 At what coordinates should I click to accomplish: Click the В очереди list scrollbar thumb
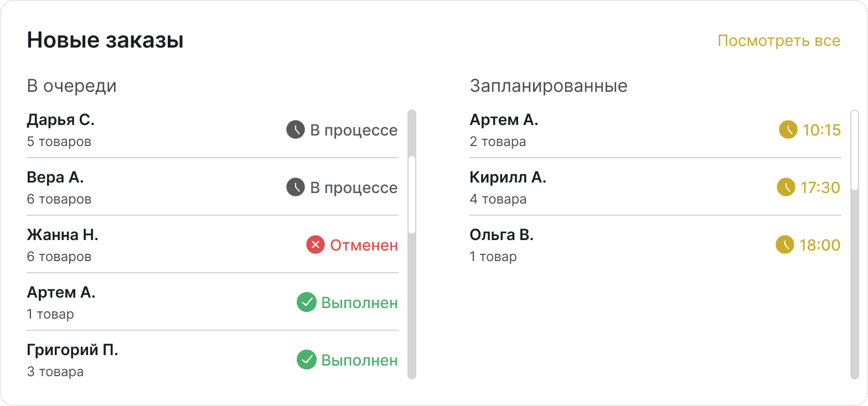click(x=412, y=195)
